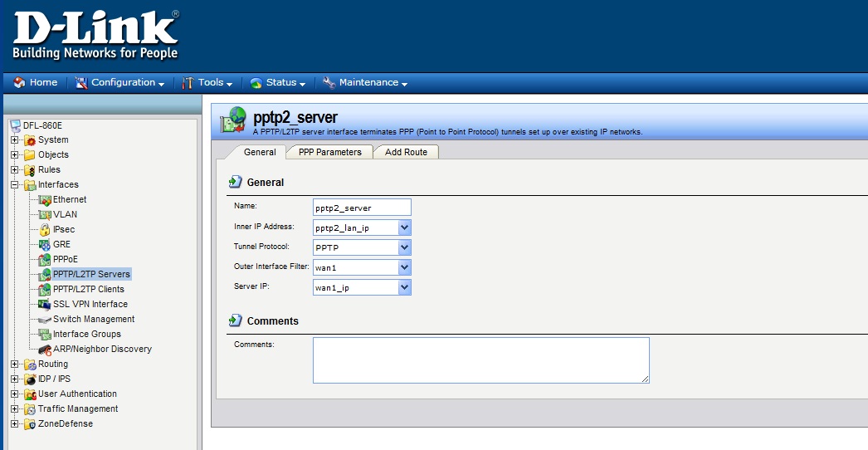Click the GRE tunnel icon
The height and width of the screenshot is (450, 868).
pyautogui.click(x=45, y=245)
